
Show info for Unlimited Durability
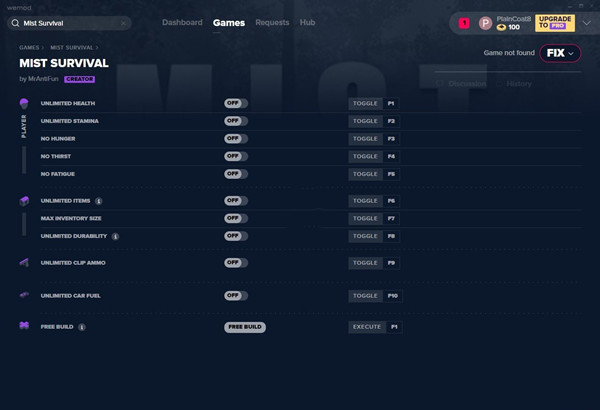coord(115,237)
